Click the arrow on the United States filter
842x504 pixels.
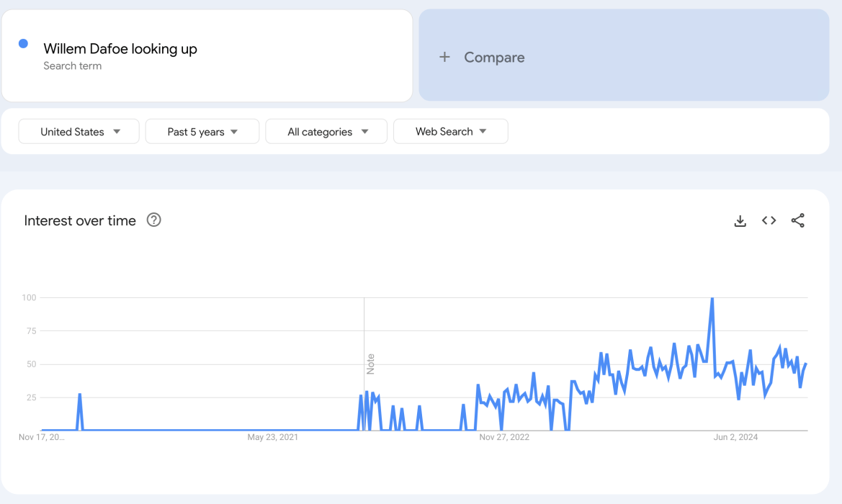(x=117, y=132)
